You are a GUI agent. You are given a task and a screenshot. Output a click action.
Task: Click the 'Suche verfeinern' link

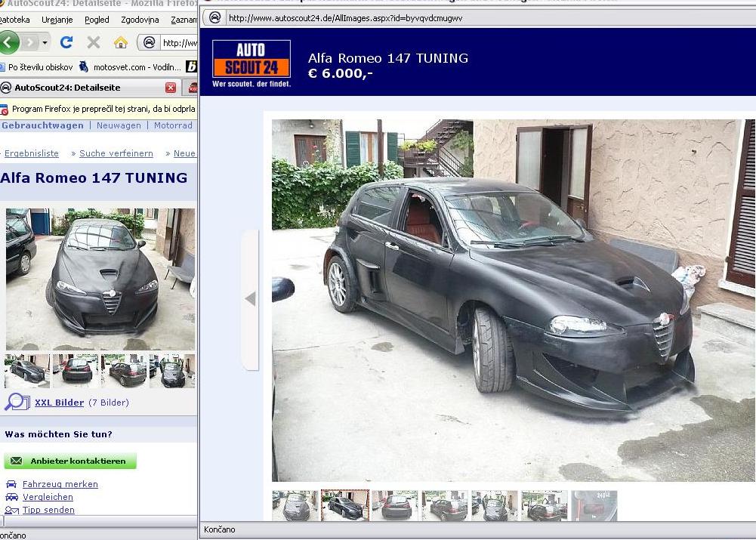click(116, 153)
